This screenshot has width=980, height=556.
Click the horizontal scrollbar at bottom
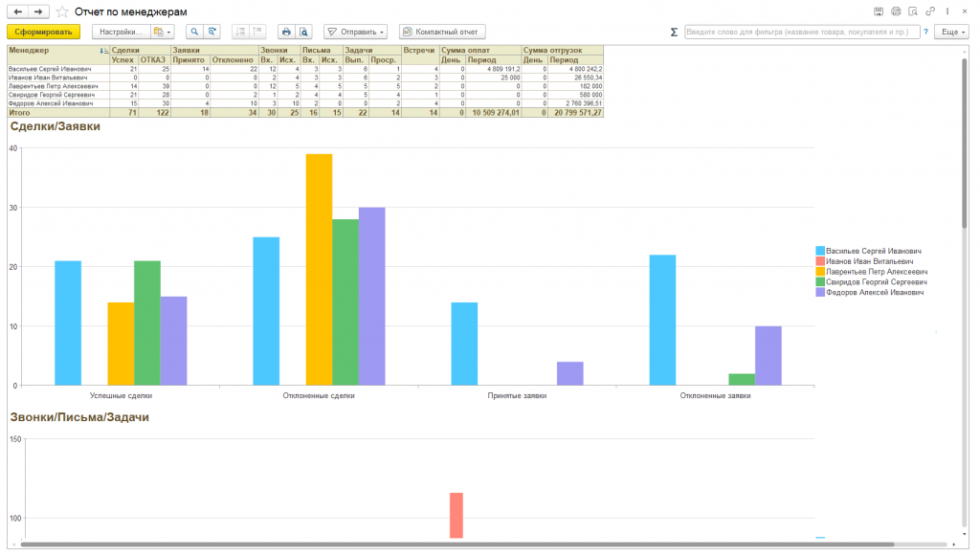(x=457, y=545)
